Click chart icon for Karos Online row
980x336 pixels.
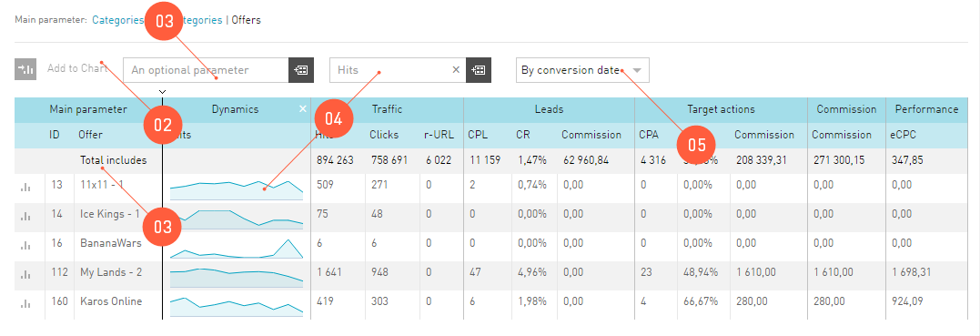click(x=25, y=303)
